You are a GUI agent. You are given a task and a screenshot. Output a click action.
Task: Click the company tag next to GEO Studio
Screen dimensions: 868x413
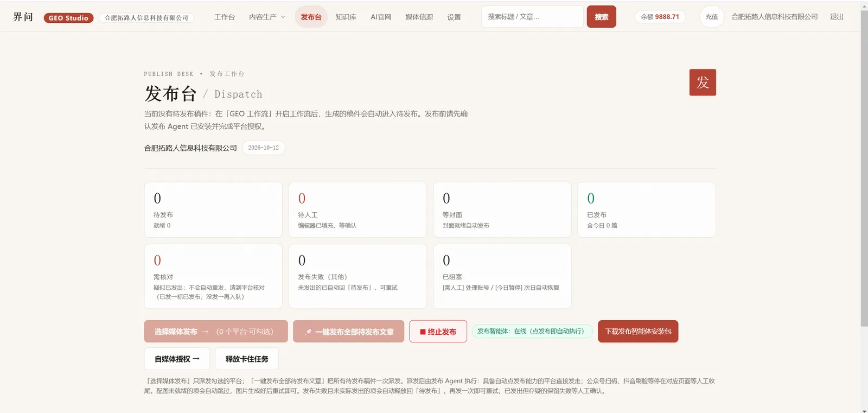point(146,18)
